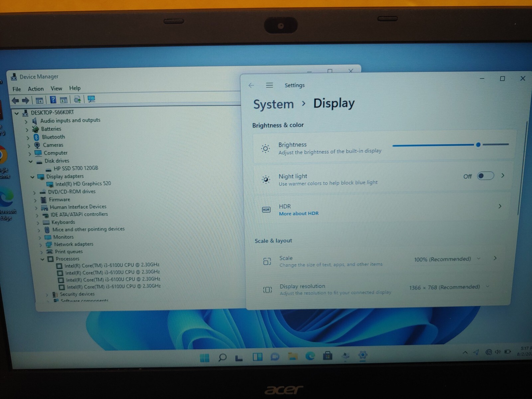This screenshot has height=399, width=532.
Task: Click the Scan for hardware changes monitor icon
Action: coord(91,99)
